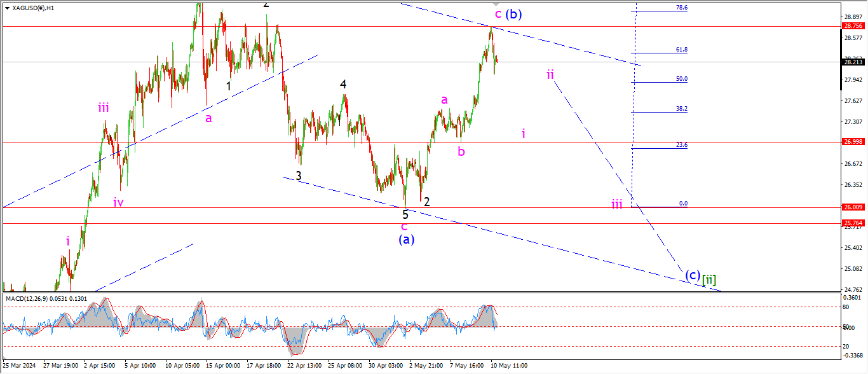Click the 25 Mar 2024 date label
The image size is (868, 374).
coord(19,366)
